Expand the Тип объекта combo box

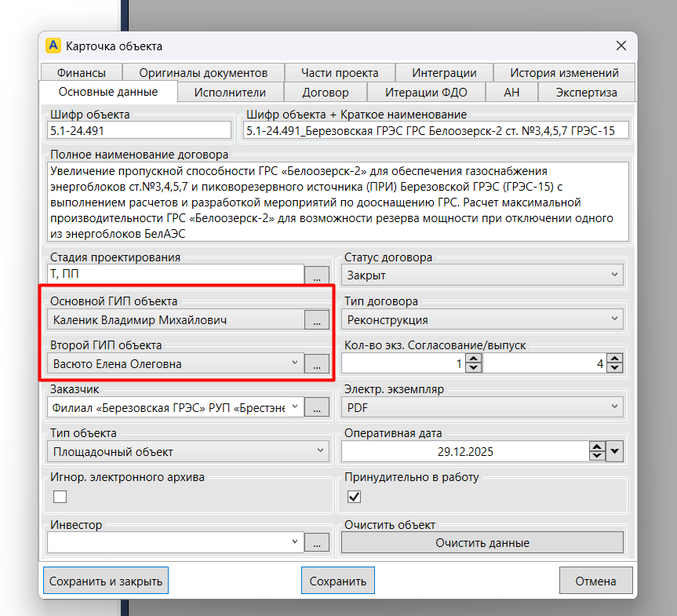click(188, 451)
